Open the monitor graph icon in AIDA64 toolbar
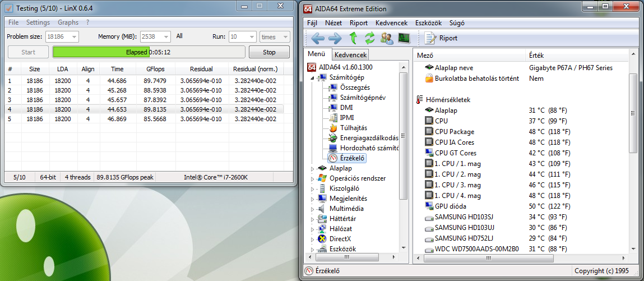 point(404,38)
